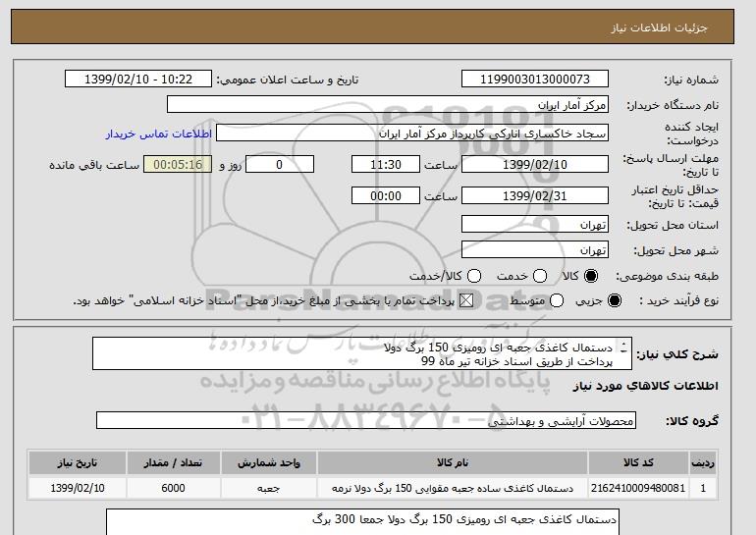Screen dimensions: 756x535
Task: Click the need date cell 1399/02/10 in table
Action: pos(78,488)
